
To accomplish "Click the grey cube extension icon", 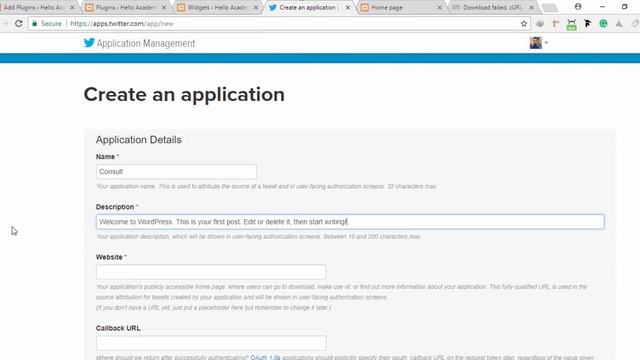I will [540, 24].
